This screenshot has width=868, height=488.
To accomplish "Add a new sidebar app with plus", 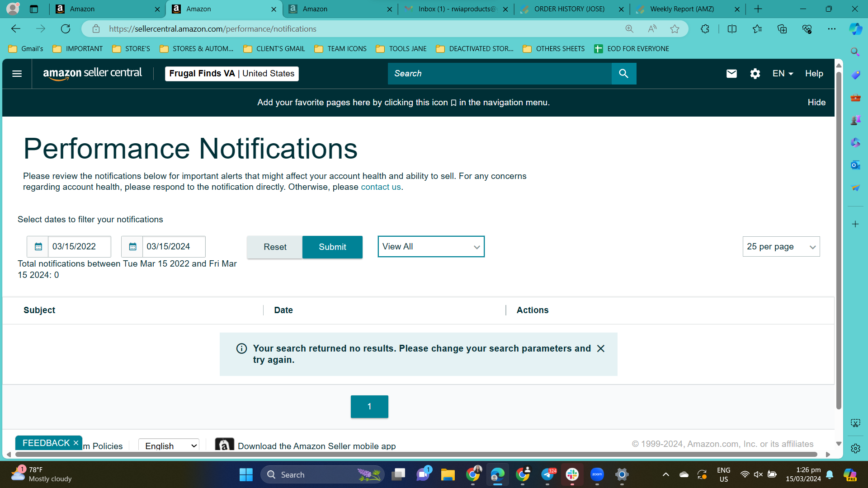I will 855,224.
